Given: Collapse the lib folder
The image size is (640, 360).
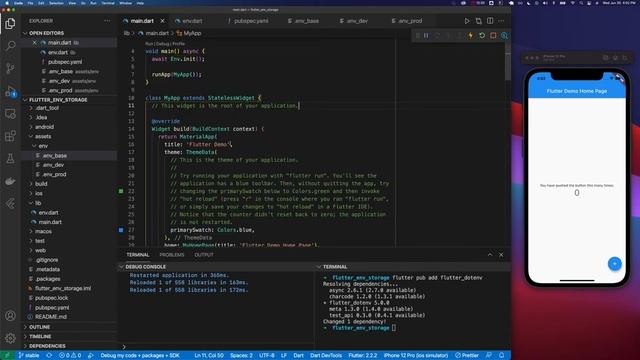Looking at the screenshot, I should coord(38,203).
